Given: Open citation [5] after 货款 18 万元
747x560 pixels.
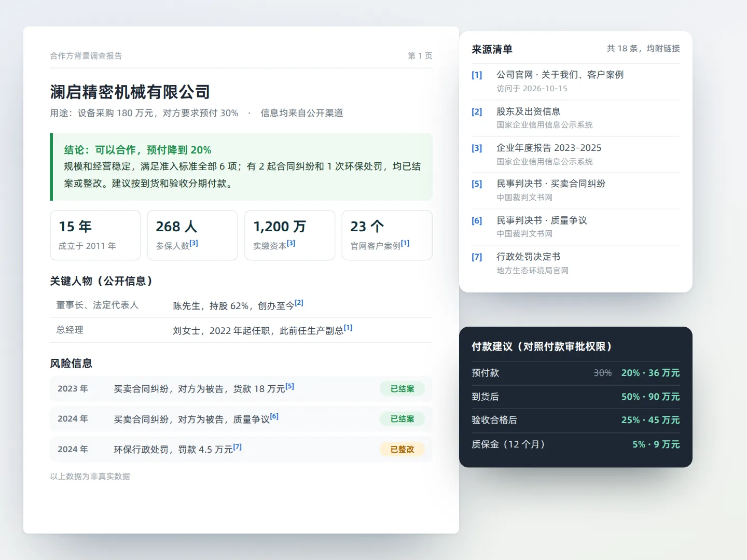Looking at the screenshot, I should pyautogui.click(x=290, y=386).
